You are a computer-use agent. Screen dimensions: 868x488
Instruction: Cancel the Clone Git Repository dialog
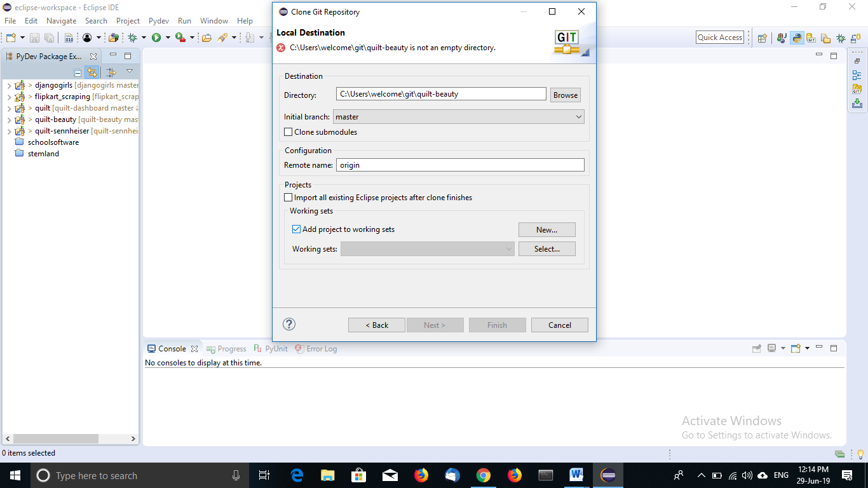click(559, 325)
